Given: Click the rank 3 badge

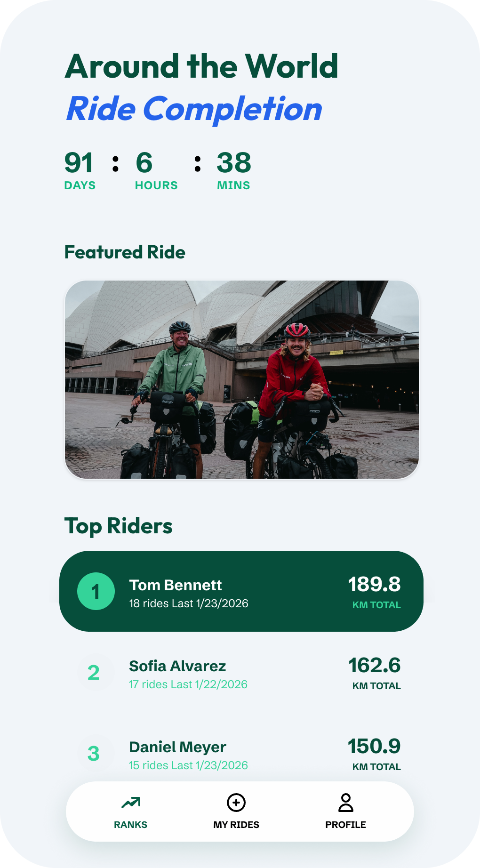Looking at the screenshot, I should coord(94,754).
